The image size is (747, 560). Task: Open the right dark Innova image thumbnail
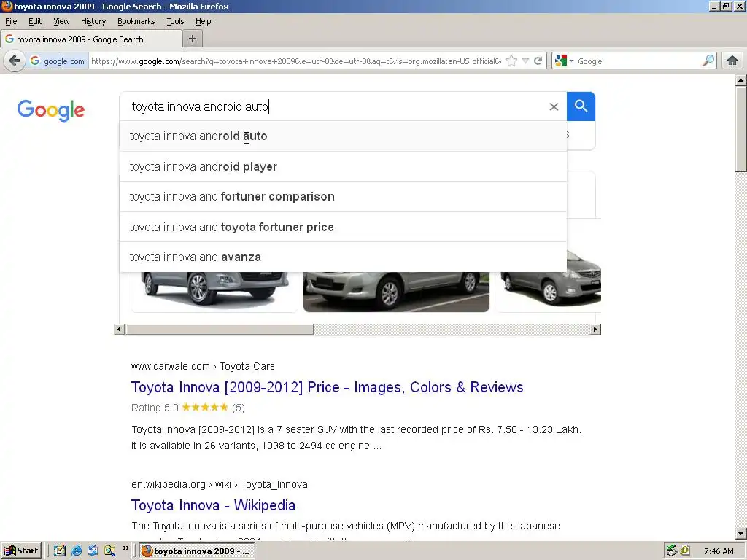coord(548,286)
